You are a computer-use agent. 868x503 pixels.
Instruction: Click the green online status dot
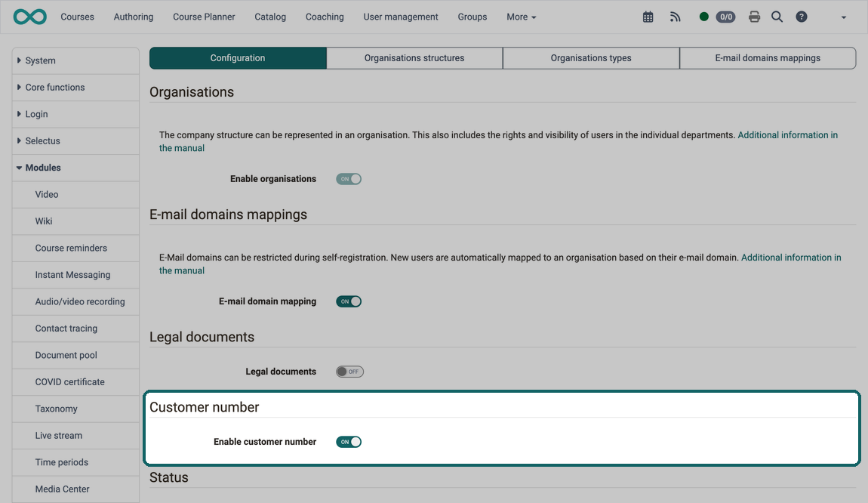[703, 17]
